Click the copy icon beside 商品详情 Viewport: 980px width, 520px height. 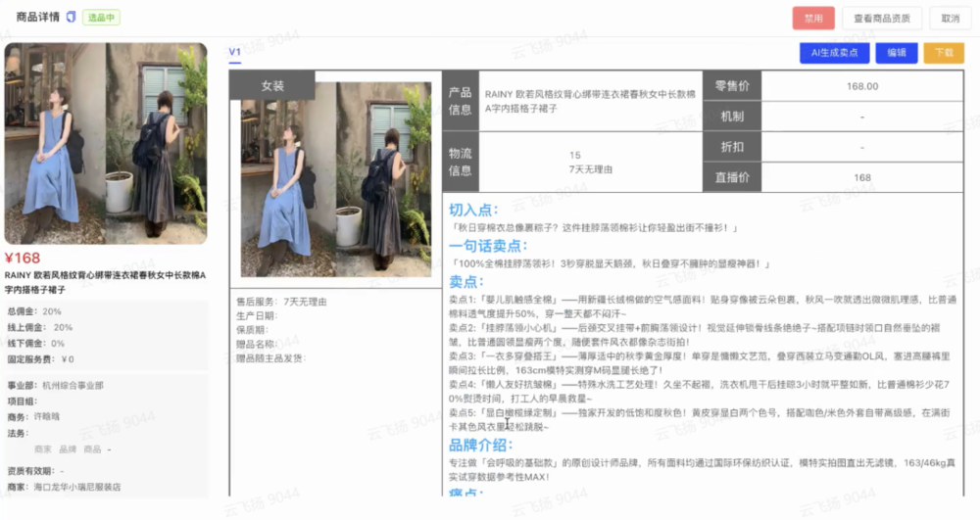point(71,18)
